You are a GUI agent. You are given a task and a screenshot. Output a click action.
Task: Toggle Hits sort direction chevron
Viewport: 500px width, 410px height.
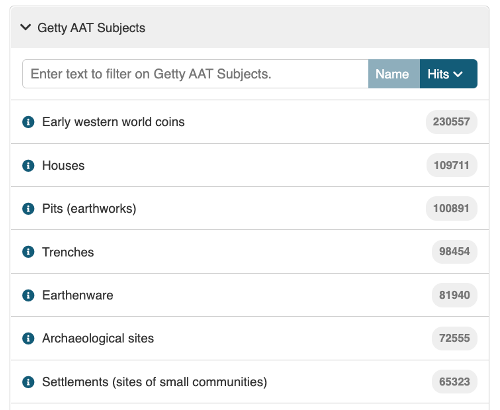click(458, 74)
